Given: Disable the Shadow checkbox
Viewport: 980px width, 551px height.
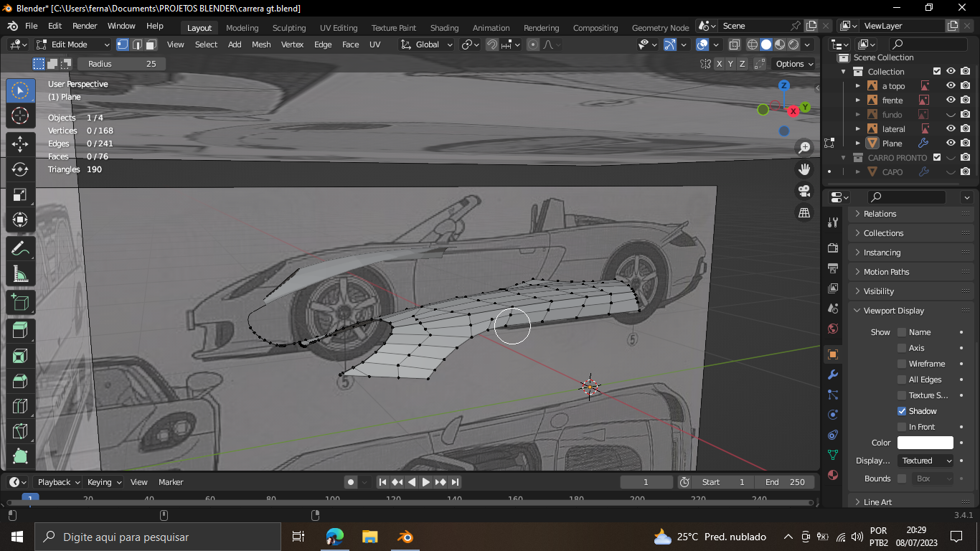Looking at the screenshot, I should point(902,411).
